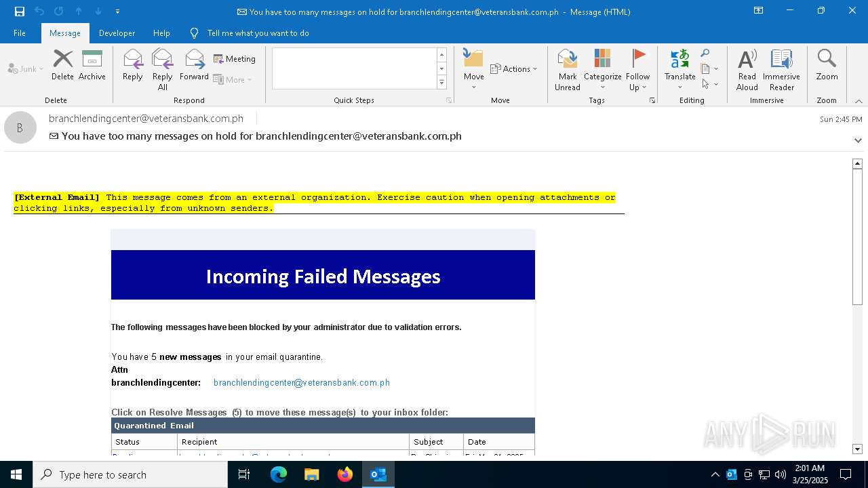868x488 pixels.
Task: Open Ribbon Display Options
Action: (759, 11)
